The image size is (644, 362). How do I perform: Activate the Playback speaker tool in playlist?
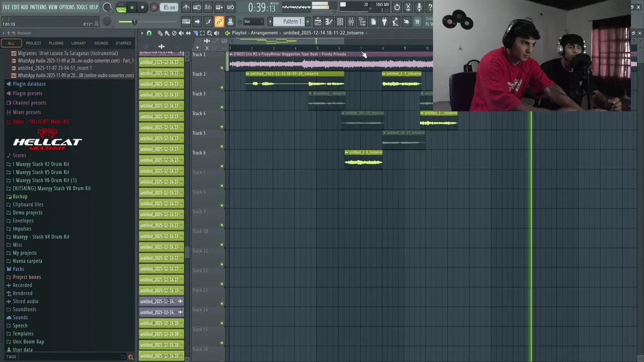(x=216, y=33)
